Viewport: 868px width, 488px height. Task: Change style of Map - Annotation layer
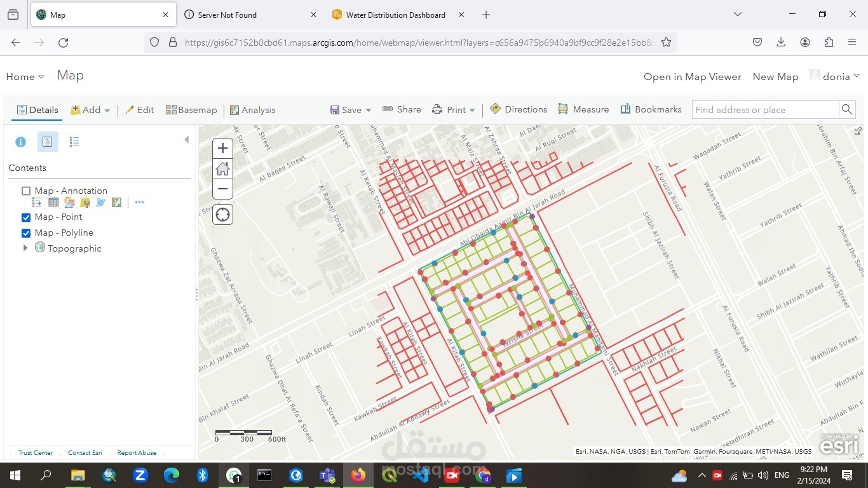click(x=69, y=203)
